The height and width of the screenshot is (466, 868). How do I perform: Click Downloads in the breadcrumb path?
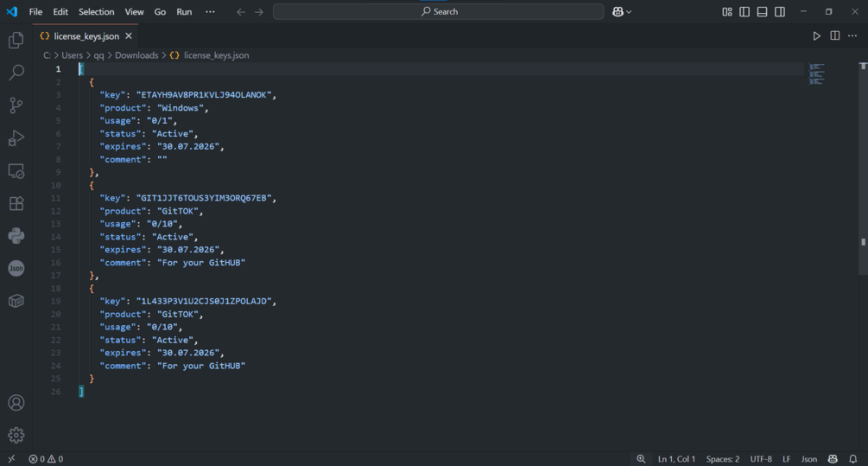coord(136,55)
